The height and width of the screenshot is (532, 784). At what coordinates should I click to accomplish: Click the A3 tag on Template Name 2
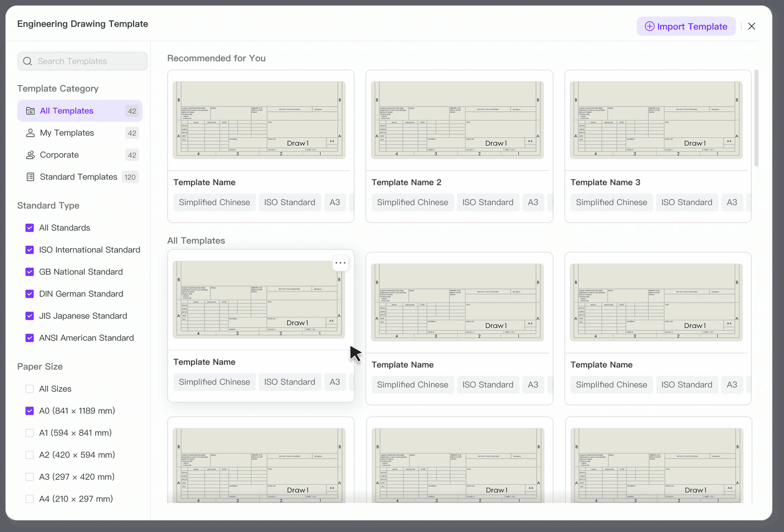coord(533,202)
